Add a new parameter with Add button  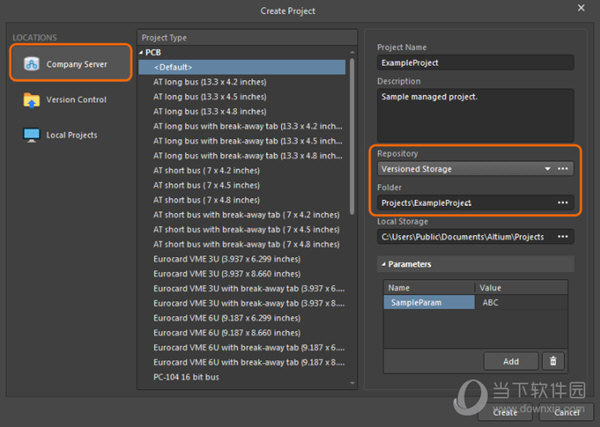[511, 361]
